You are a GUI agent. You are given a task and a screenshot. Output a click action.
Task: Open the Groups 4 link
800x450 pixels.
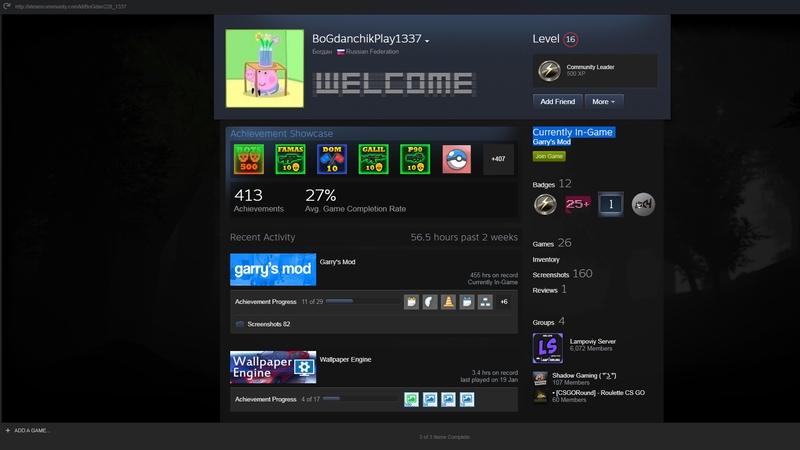point(548,322)
